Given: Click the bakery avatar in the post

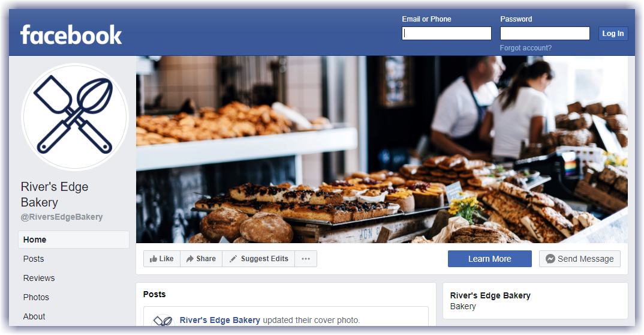Looking at the screenshot, I should tap(163, 320).
